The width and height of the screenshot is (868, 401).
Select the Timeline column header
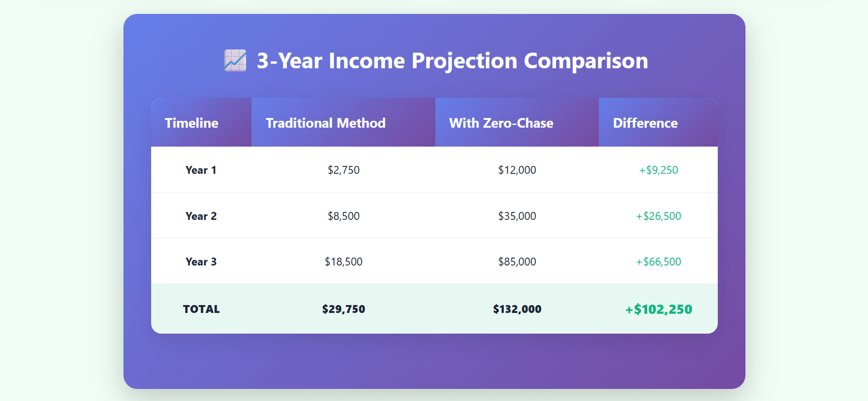point(192,123)
